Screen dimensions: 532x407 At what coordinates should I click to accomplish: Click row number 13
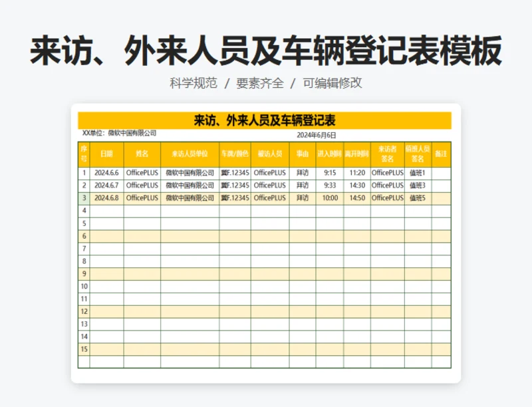[84, 324]
